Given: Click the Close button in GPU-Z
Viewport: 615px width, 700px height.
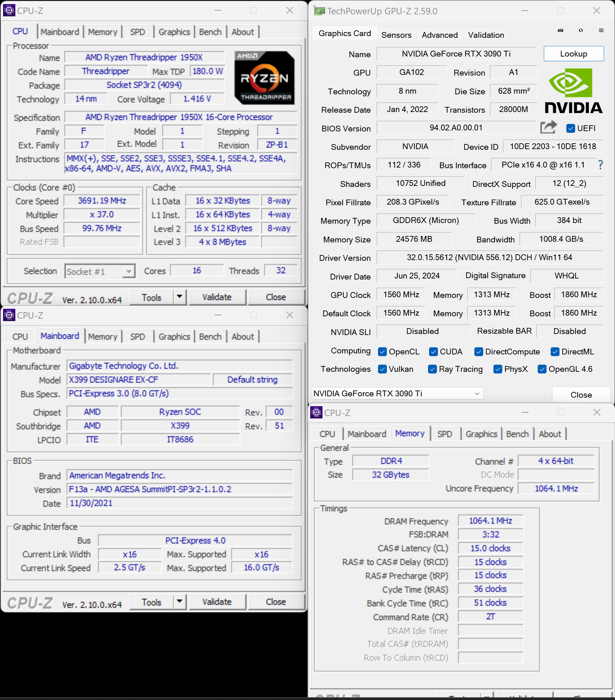Looking at the screenshot, I should tap(581, 395).
